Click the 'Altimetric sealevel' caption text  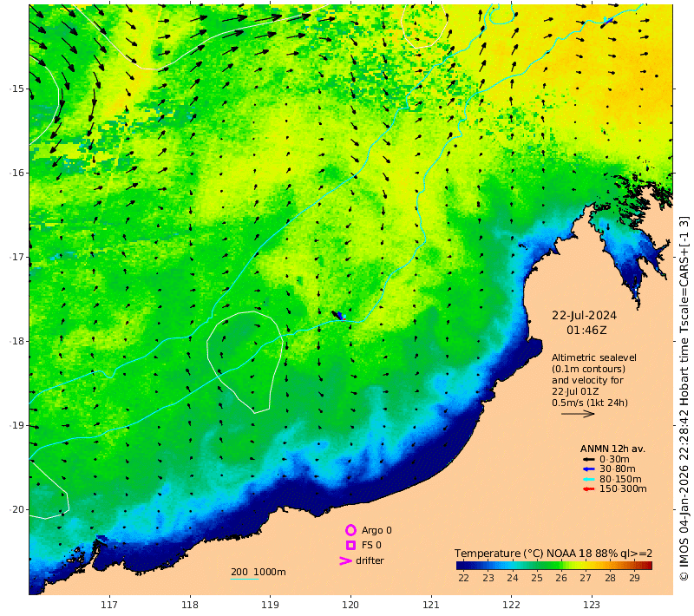pos(594,357)
